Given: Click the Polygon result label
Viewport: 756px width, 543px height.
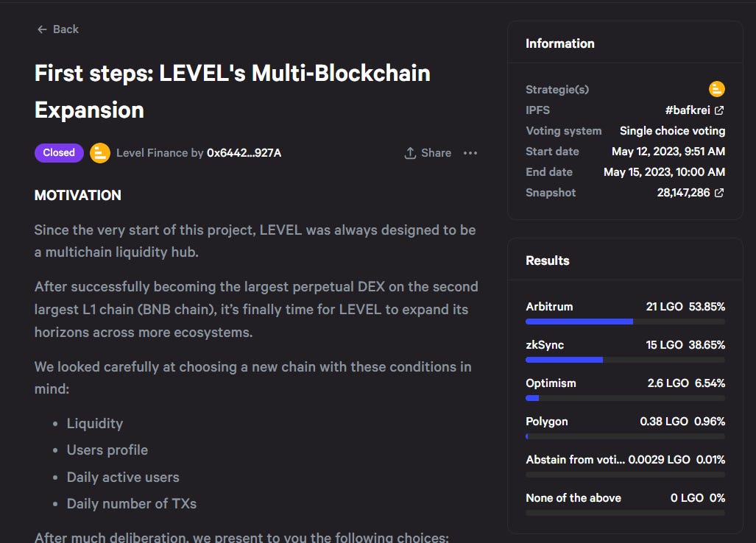Looking at the screenshot, I should [x=547, y=422].
